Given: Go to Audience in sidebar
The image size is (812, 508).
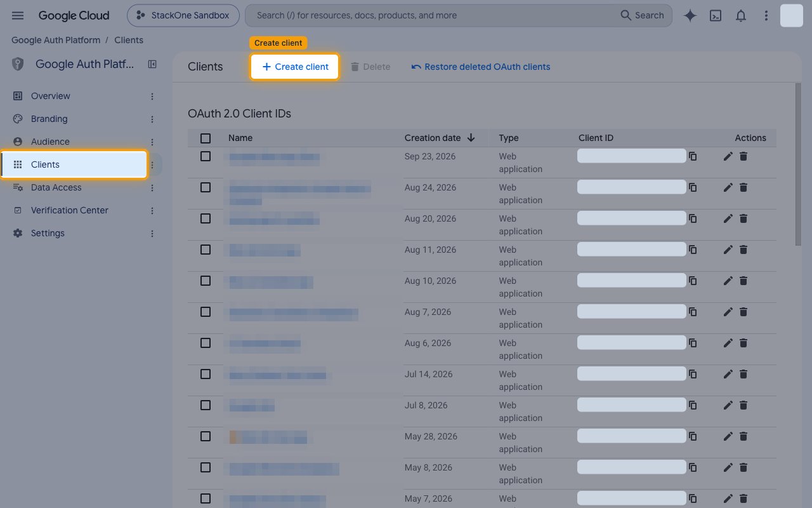Looking at the screenshot, I should [50, 142].
